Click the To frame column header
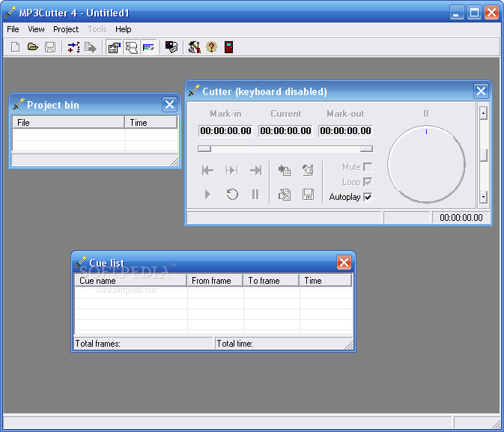 pyautogui.click(x=271, y=280)
